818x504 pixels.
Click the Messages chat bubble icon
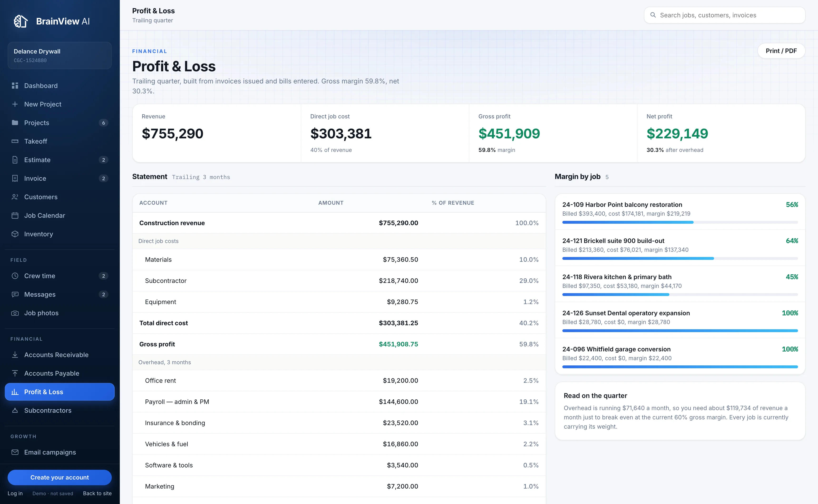[x=15, y=294]
